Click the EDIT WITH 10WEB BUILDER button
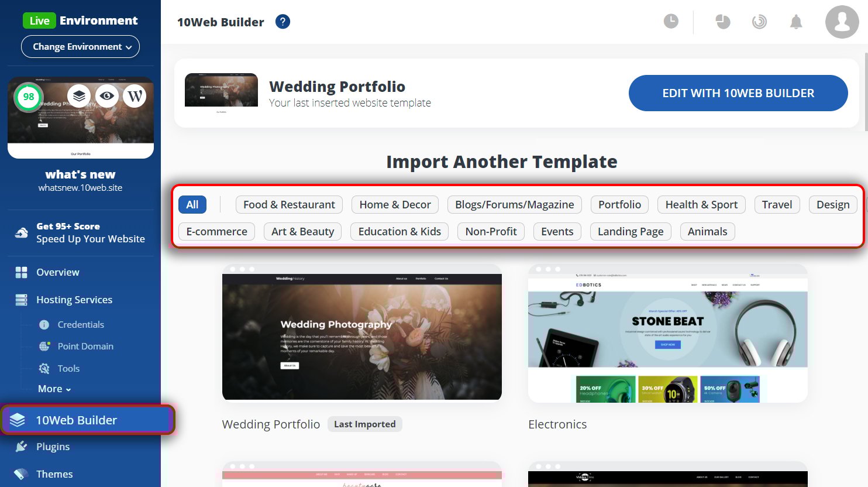The width and height of the screenshot is (868, 487). point(738,93)
